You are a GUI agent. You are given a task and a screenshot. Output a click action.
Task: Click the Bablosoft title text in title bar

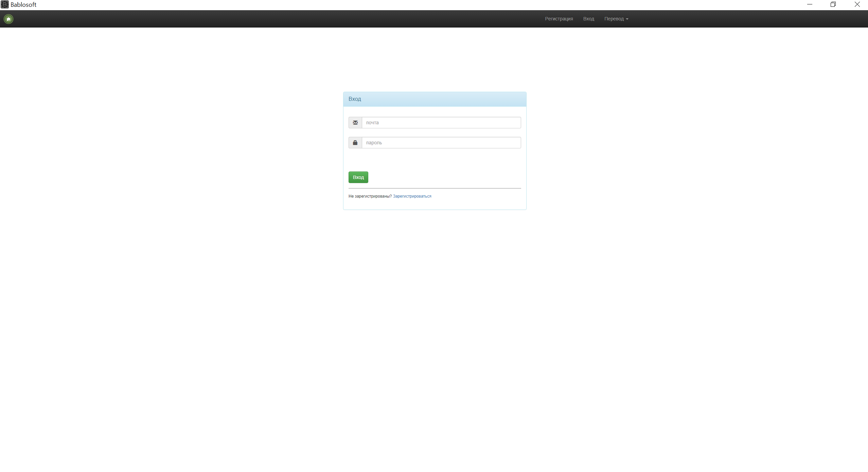tap(23, 5)
